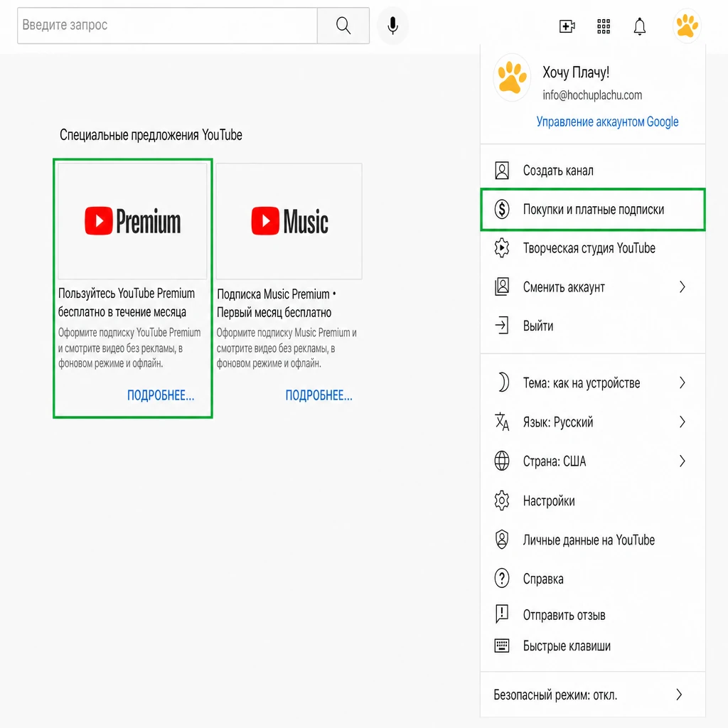This screenshot has width=728, height=728.
Task: Click the Music Premium offer description text
Action: (287, 348)
